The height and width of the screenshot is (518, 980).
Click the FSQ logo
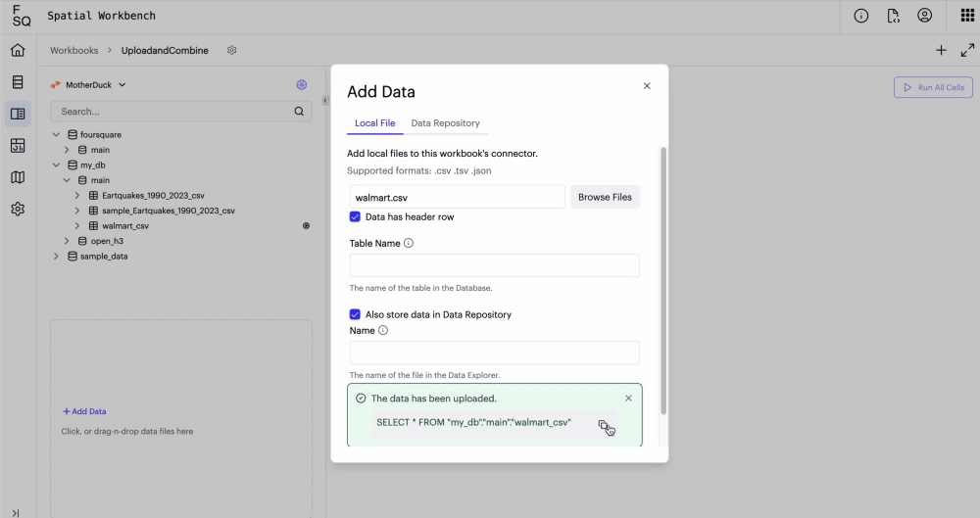22,17
